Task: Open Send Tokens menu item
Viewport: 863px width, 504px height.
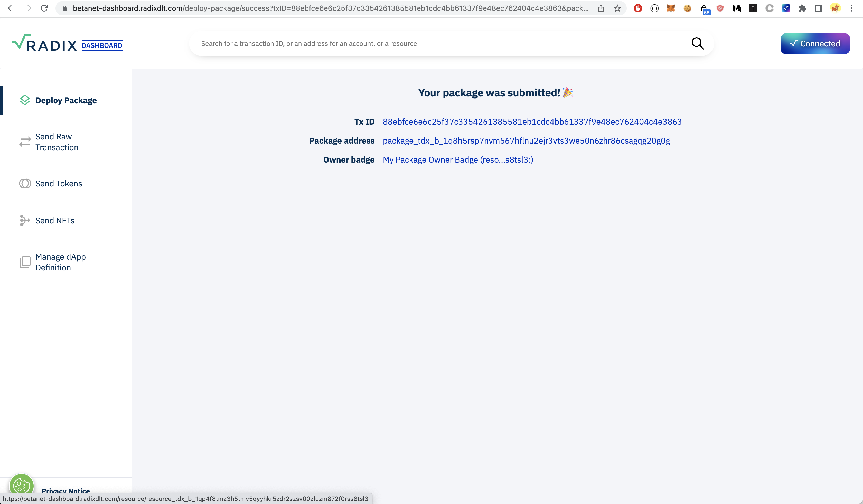Action: coord(59,183)
